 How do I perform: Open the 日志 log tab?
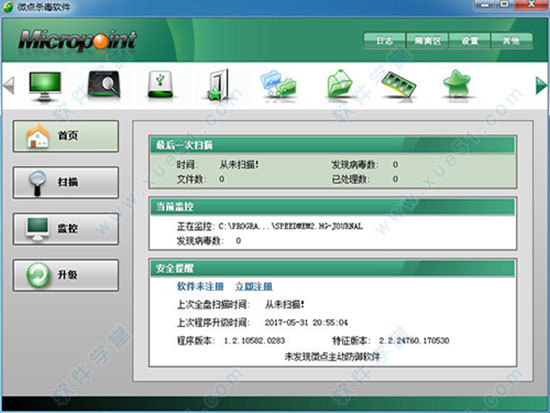tap(384, 41)
